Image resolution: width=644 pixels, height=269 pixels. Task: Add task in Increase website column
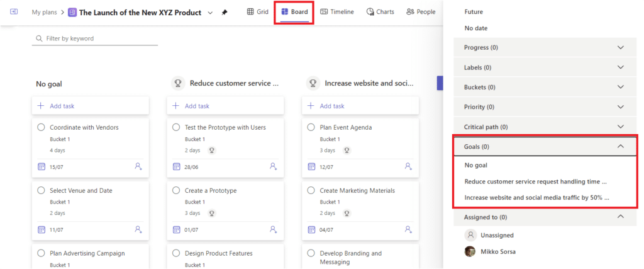[x=360, y=106]
